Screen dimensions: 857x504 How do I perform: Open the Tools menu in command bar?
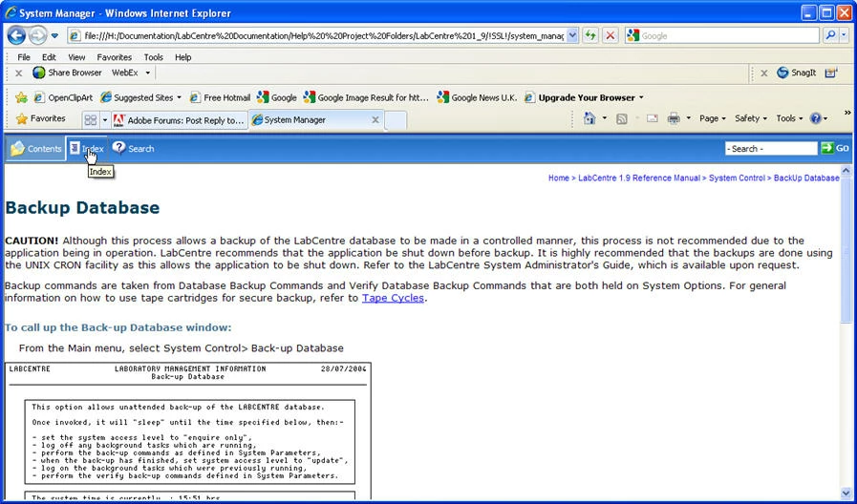[x=789, y=118]
